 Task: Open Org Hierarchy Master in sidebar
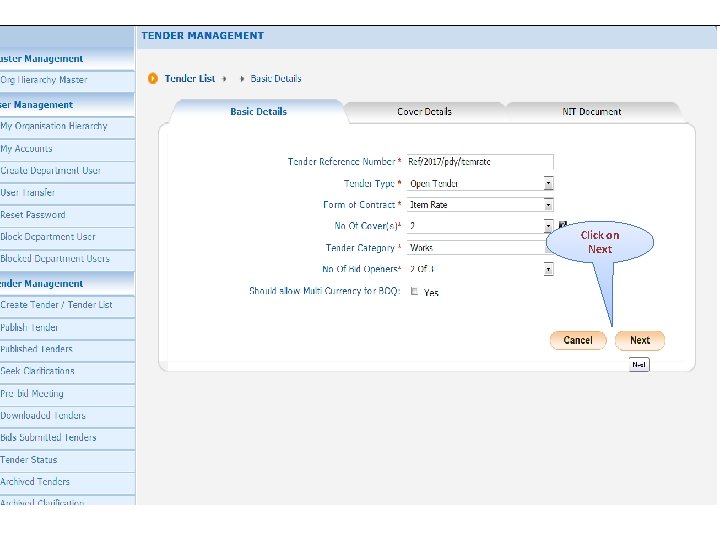pyautogui.click(x=67, y=80)
